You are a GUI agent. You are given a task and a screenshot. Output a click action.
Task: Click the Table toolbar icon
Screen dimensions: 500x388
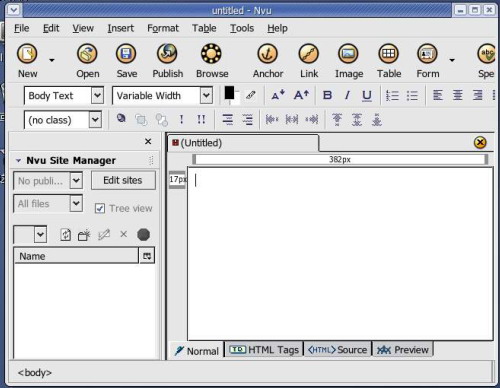click(388, 54)
